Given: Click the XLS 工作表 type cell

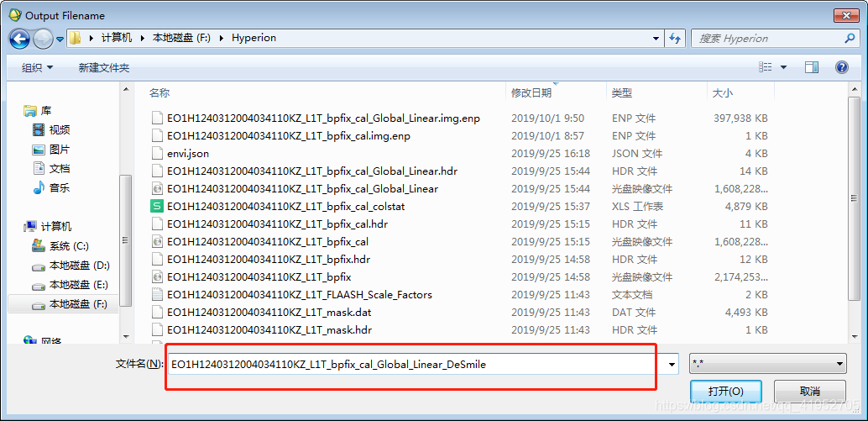Looking at the screenshot, I should pos(638,207).
